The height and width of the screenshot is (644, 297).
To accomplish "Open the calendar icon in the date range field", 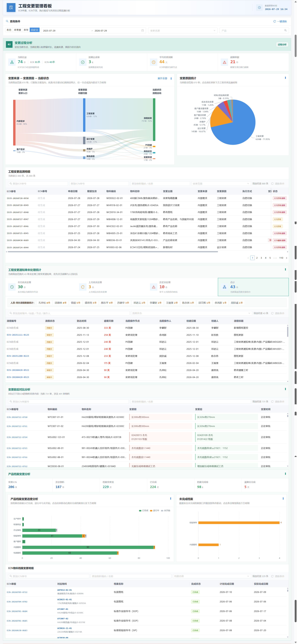I will (x=143, y=30).
